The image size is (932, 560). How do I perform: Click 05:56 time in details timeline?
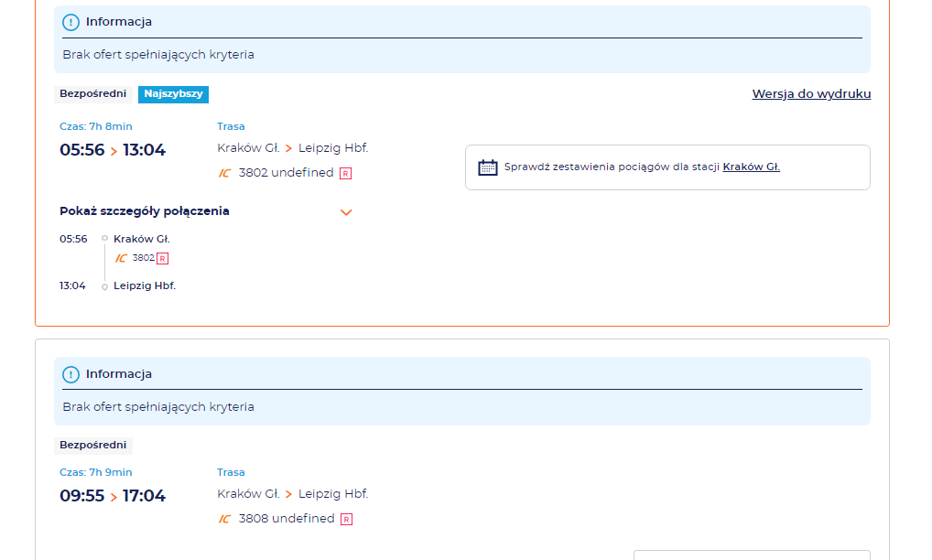[x=73, y=240]
